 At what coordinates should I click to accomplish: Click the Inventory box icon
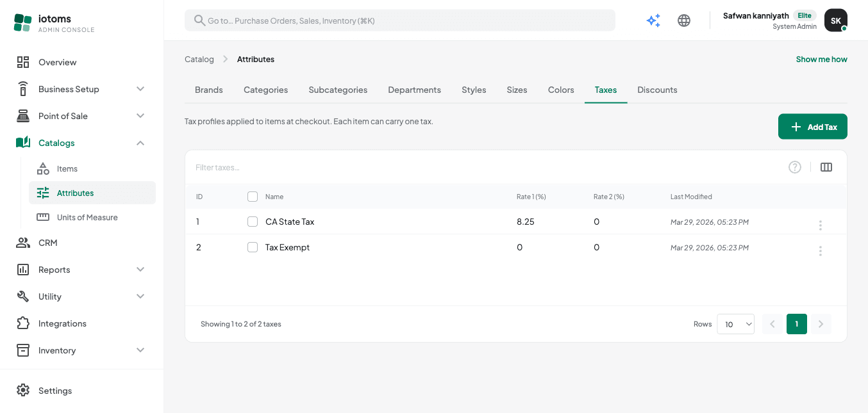tap(23, 350)
